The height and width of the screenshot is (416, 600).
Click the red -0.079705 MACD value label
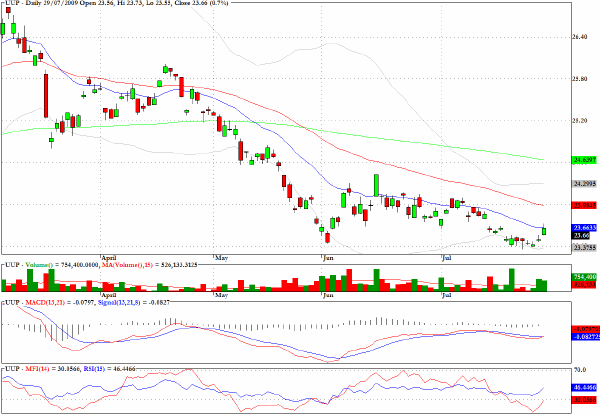tap(585, 329)
